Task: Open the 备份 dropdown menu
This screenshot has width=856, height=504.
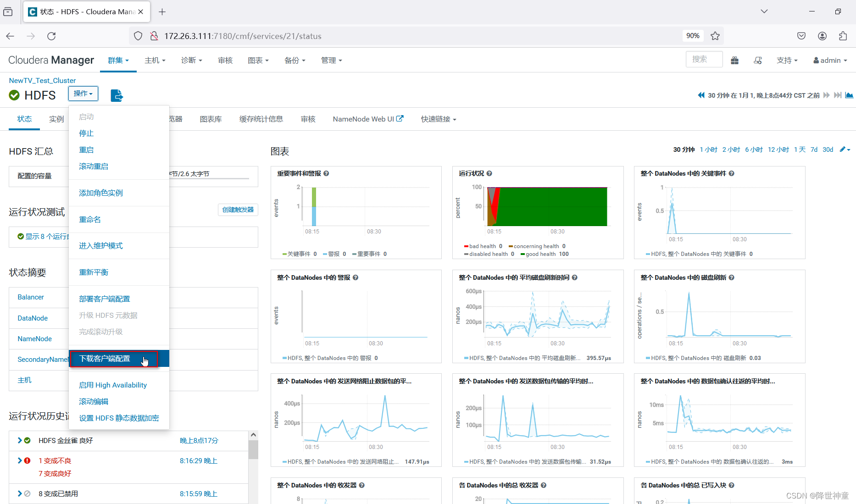Action: click(295, 60)
